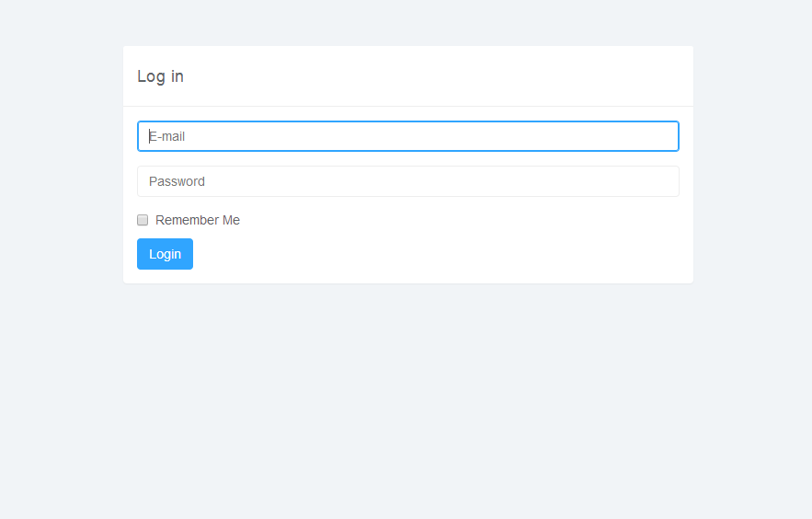Place cursor in the E-mail placeholder text

tap(166, 136)
